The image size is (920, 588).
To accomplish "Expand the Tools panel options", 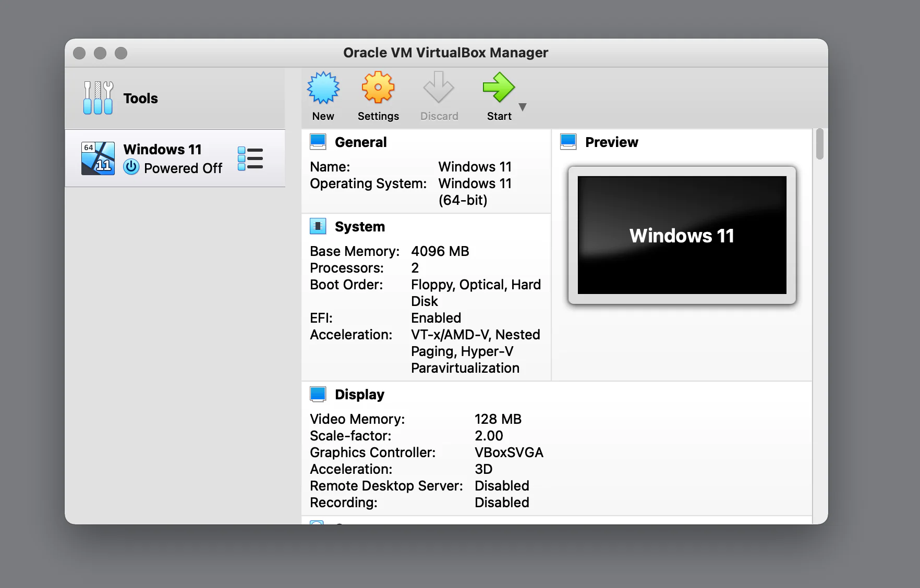I will coord(250,97).
